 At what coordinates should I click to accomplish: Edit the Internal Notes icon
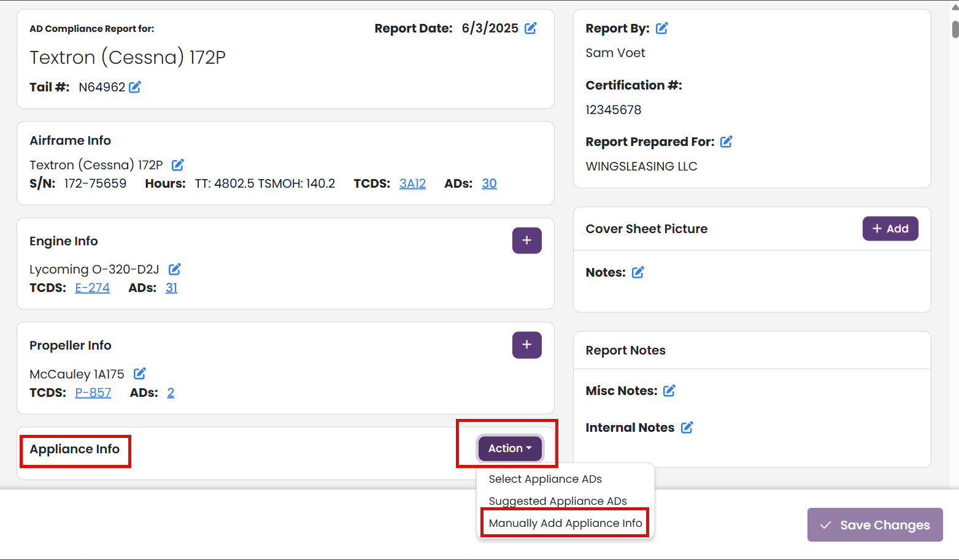[687, 428]
